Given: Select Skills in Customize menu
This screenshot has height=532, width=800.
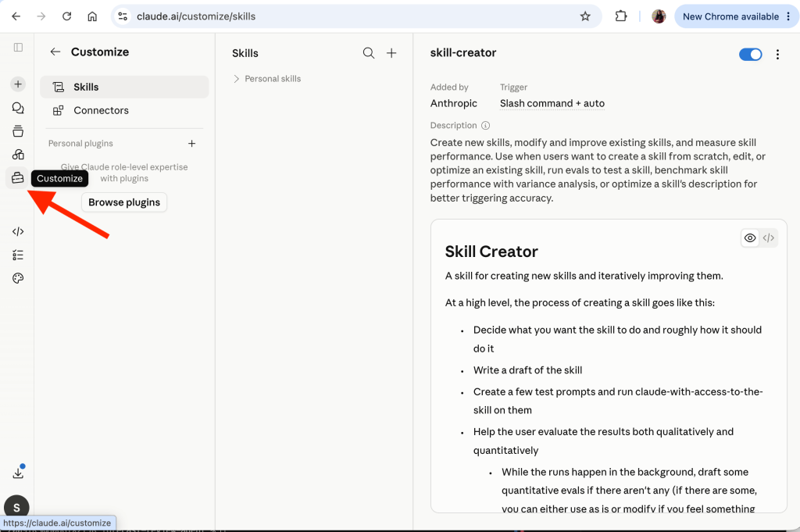Looking at the screenshot, I should pyautogui.click(x=124, y=87).
